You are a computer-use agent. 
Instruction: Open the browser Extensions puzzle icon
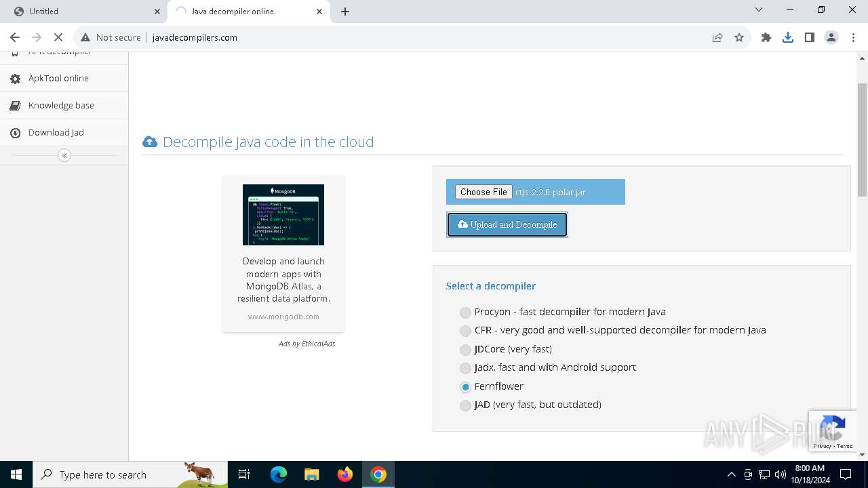(766, 37)
